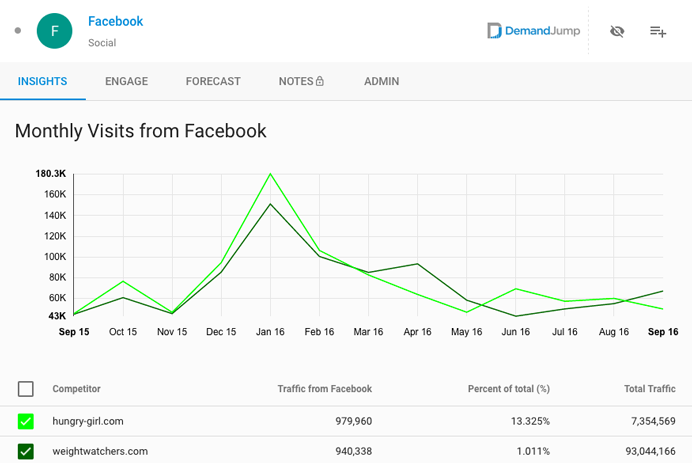Switch to the Insights tab
Screen dimensions: 692x463
42,81
